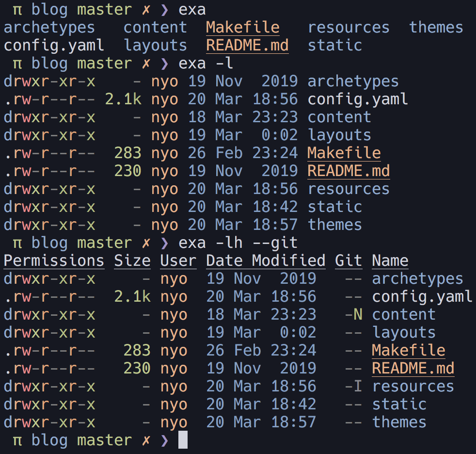Click the Permissions column header
Image resolution: width=476 pixels, height=454 pixels.
[54, 261]
